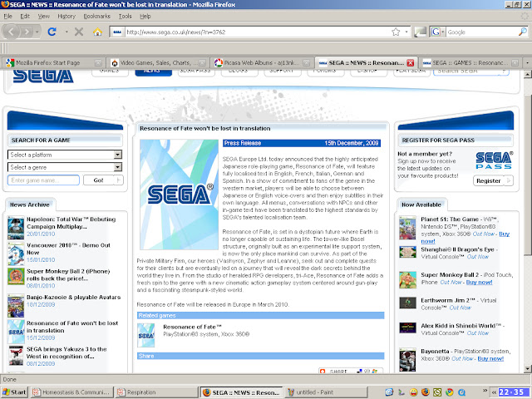This screenshot has height=399, width=532.
Task: Click Buy now link for Super Monkey Ball 2
Action: click(479, 283)
